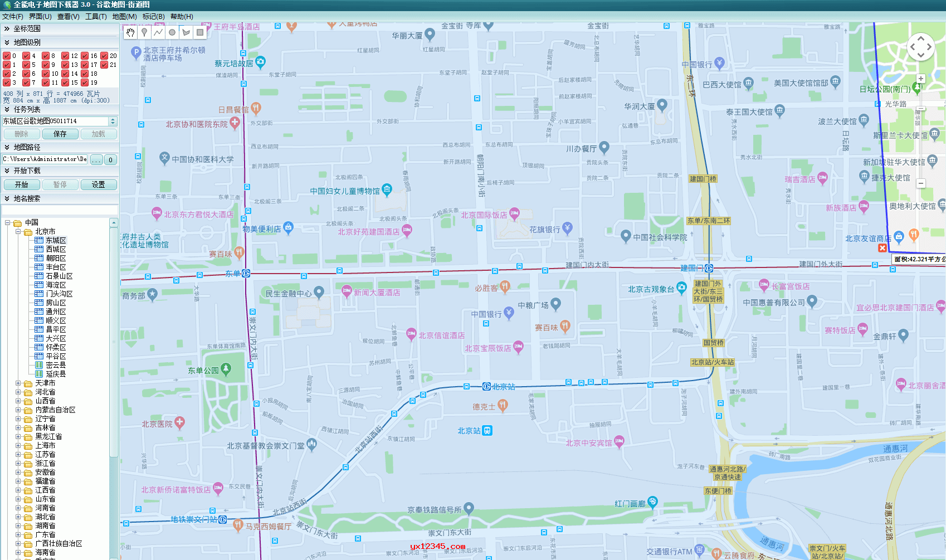946x560 pixels.
Task: Pan the map down using arrow
Action: pos(920,56)
